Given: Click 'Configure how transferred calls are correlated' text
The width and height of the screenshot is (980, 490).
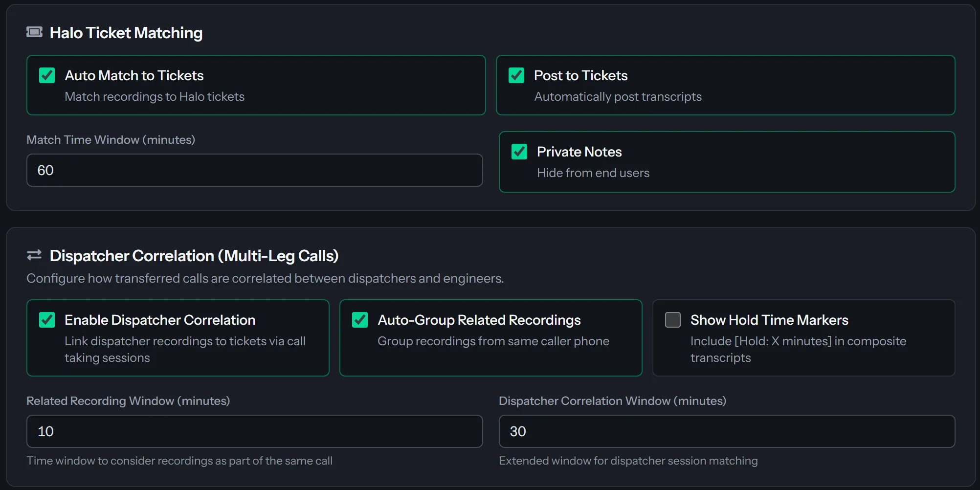Looking at the screenshot, I should pyautogui.click(x=265, y=278).
